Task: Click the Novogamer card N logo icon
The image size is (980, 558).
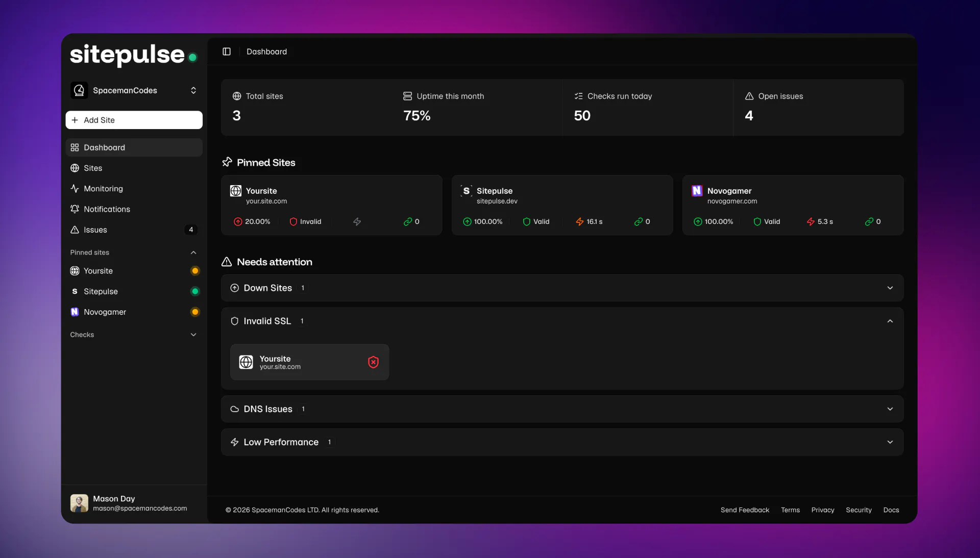Action: click(x=697, y=191)
